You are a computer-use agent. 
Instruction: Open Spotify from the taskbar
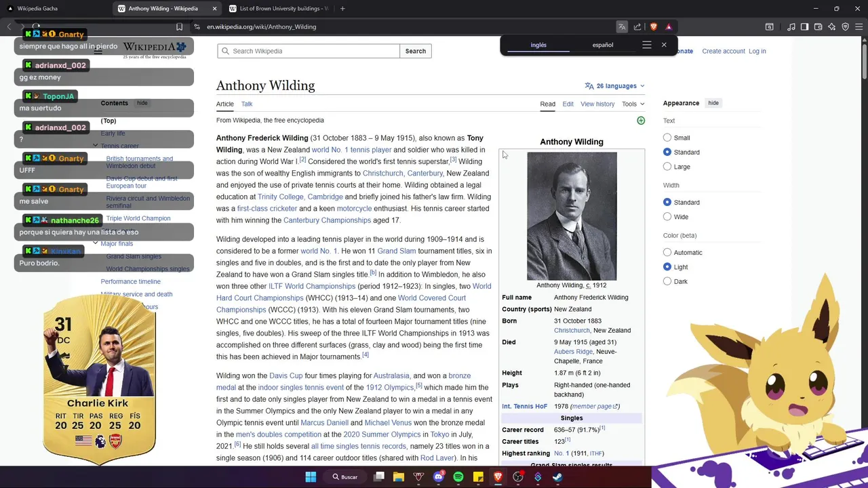[x=458, y=477]
